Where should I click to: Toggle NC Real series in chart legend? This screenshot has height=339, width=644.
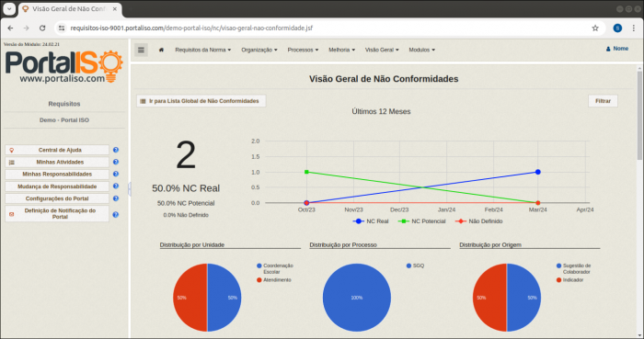point(371,221)
